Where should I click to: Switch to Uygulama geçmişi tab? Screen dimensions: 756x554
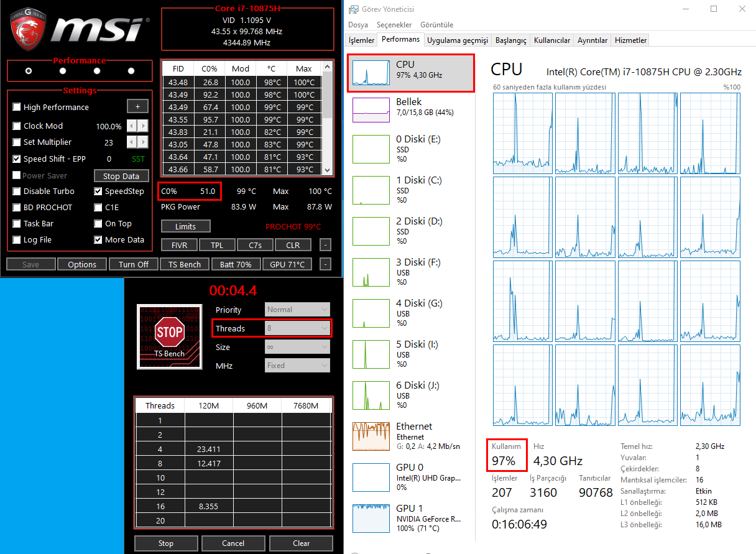(x=458, y=40)
